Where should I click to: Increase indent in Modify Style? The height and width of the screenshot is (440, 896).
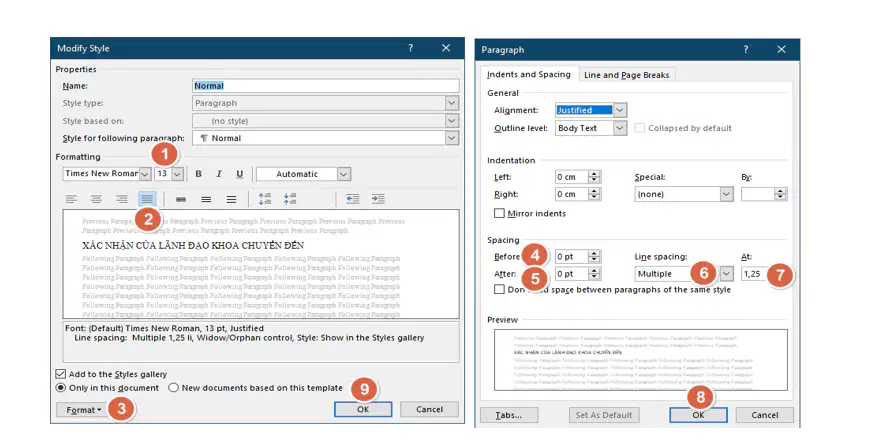378,199
